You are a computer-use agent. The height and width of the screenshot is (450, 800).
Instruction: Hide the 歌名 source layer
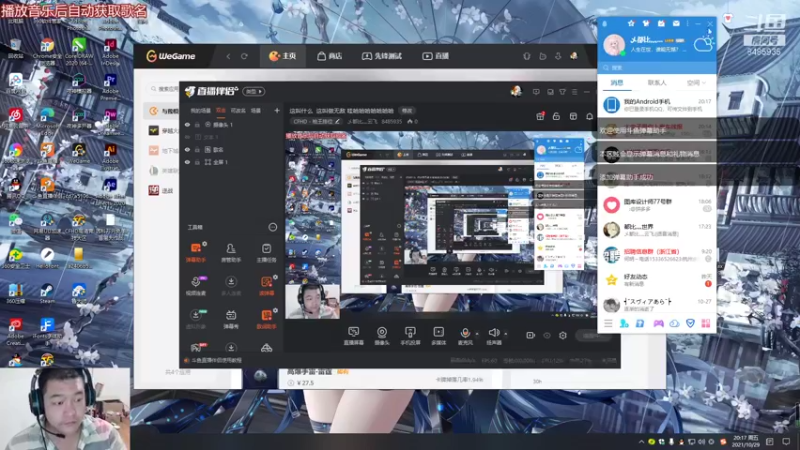click(187, 149)
